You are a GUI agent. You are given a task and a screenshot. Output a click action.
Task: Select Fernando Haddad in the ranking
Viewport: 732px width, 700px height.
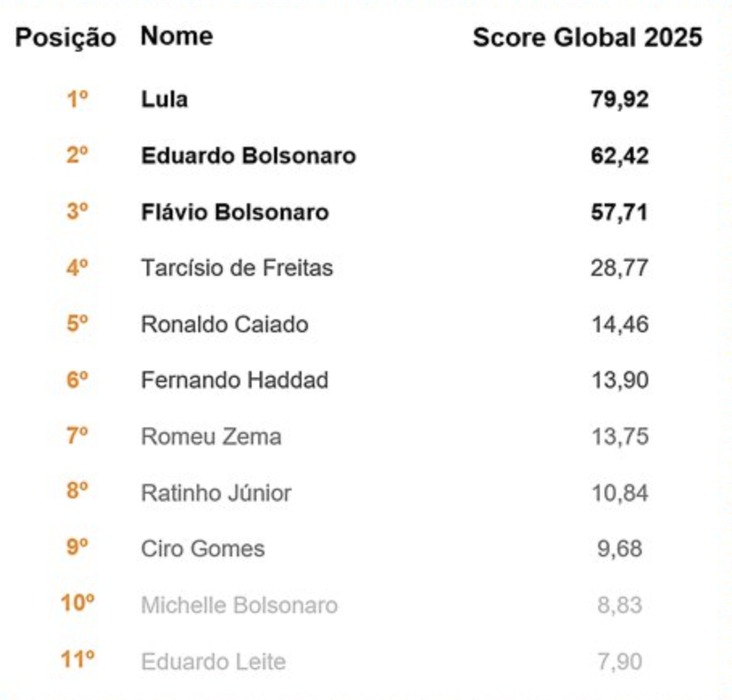(x=235, y=380)
